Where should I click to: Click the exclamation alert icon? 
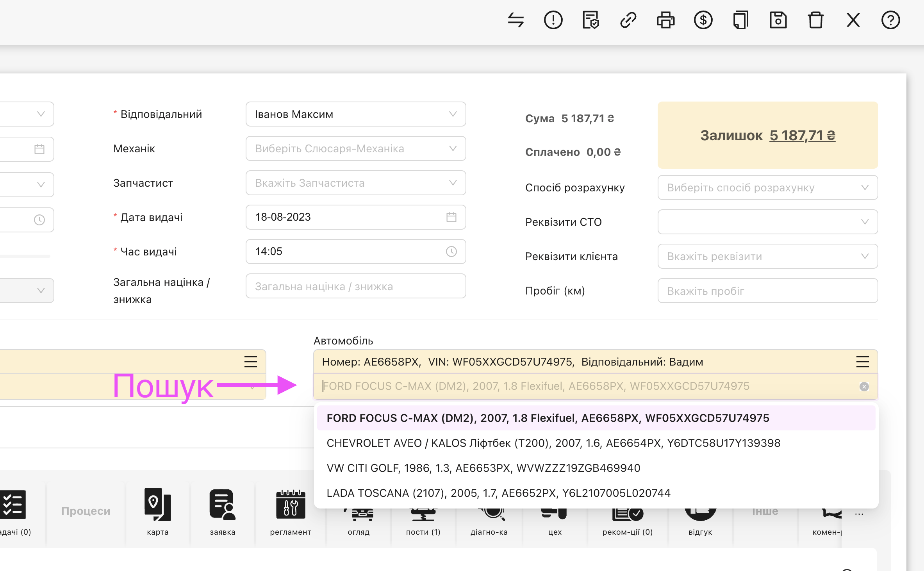553,20
